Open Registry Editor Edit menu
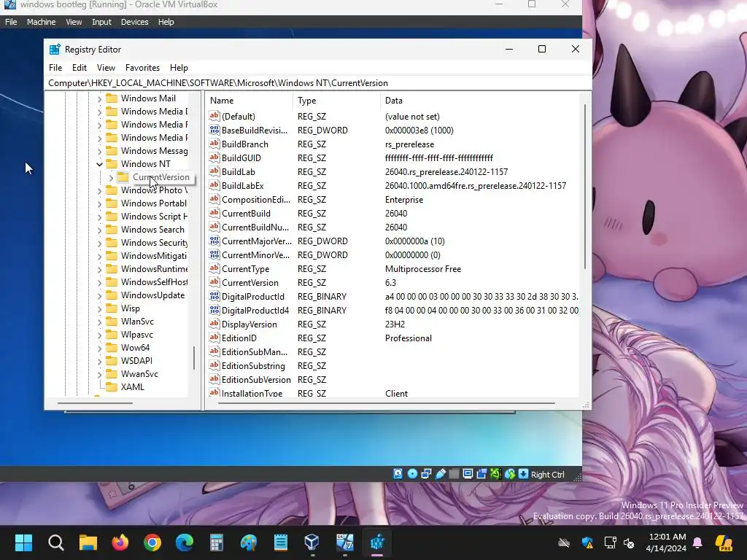This screenshot has height=560, width=747. click(x=79, y=68)
